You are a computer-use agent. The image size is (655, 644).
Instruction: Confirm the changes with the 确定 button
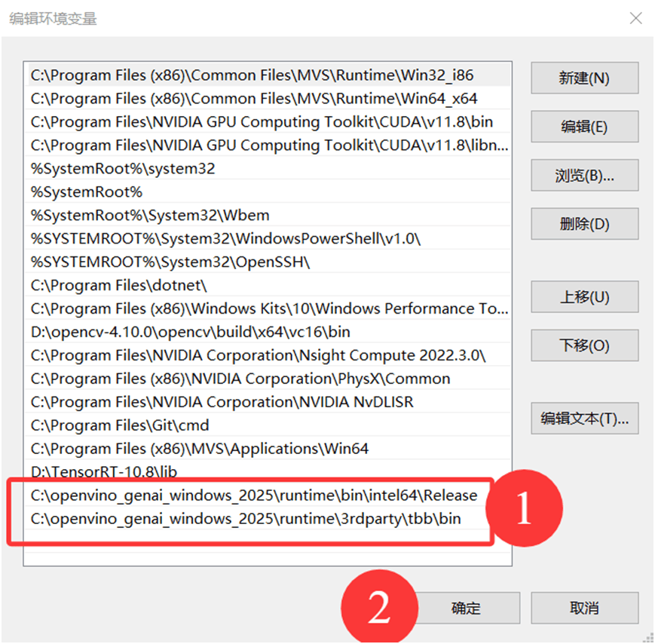(x=466, y=608)
